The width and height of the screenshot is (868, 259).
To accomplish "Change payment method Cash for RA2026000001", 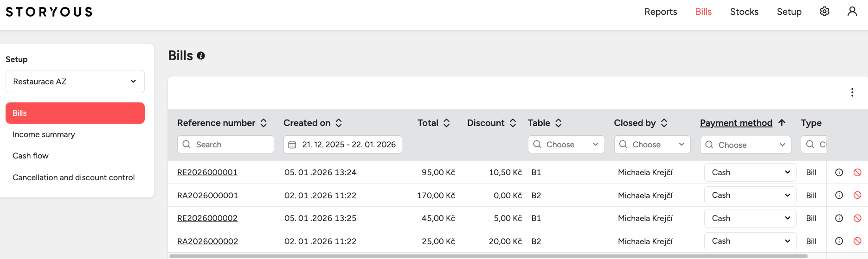I will point(750,195).
